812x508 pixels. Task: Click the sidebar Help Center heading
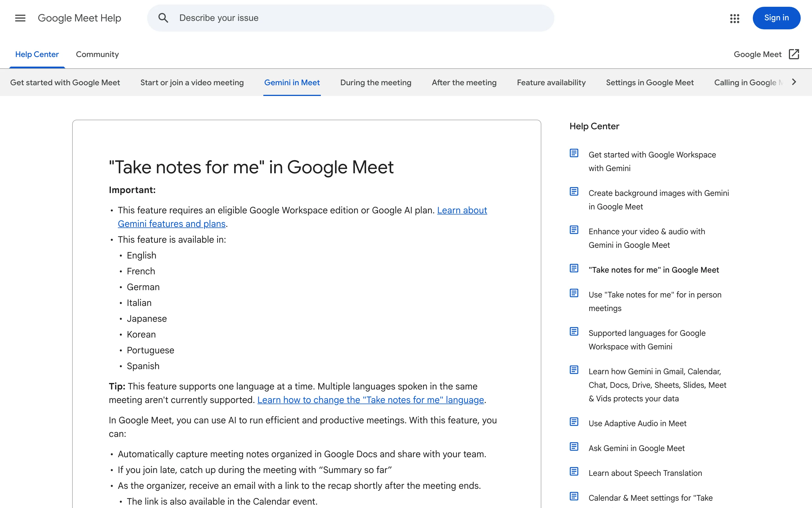pos(594,126)
